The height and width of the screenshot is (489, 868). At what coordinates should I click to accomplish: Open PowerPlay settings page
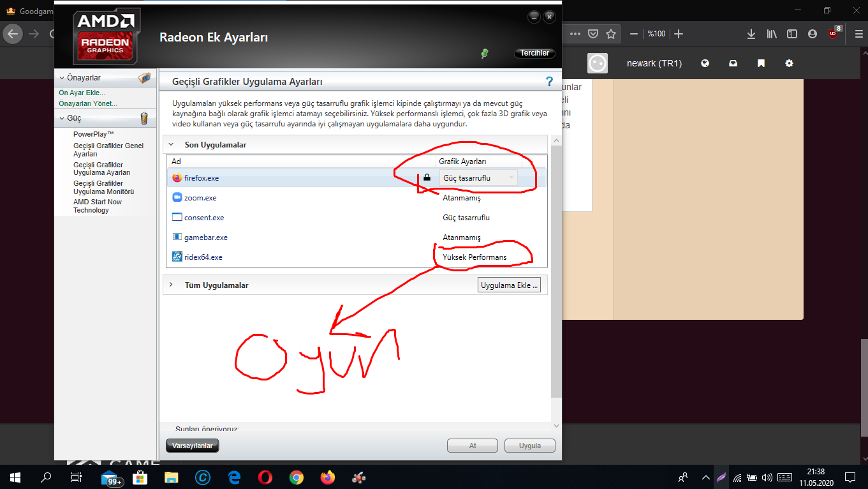coord(93,134)
